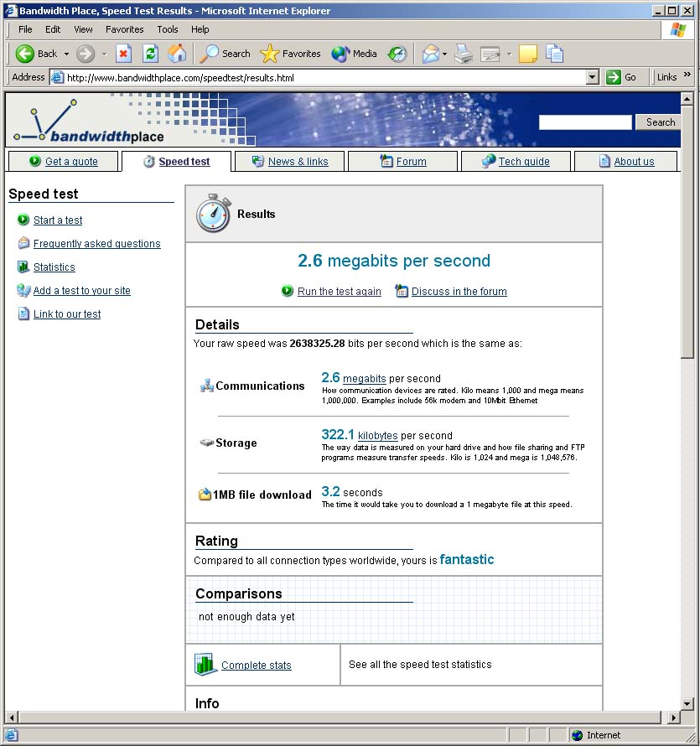700x746 pixels.
Task: Open the About us tab
Action: (625, 161)
